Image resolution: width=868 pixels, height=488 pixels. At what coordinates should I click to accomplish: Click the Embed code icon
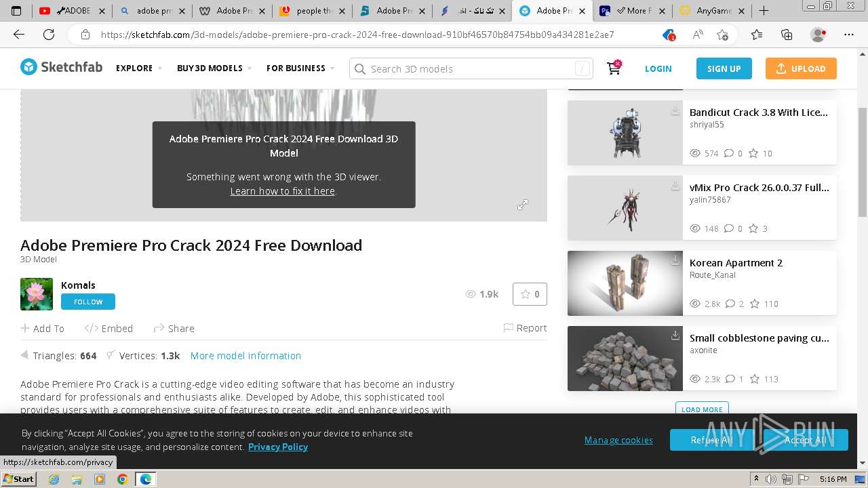tap(91, 328)
